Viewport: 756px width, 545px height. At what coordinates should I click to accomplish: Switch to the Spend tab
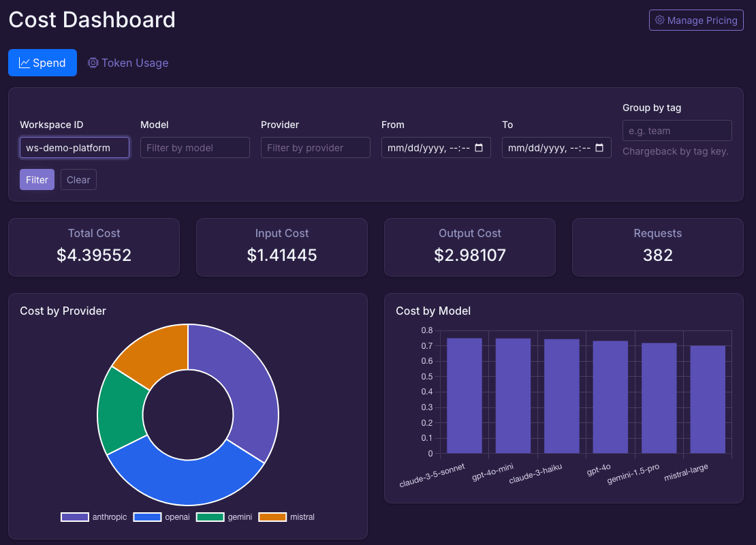[x=42, y=63]
